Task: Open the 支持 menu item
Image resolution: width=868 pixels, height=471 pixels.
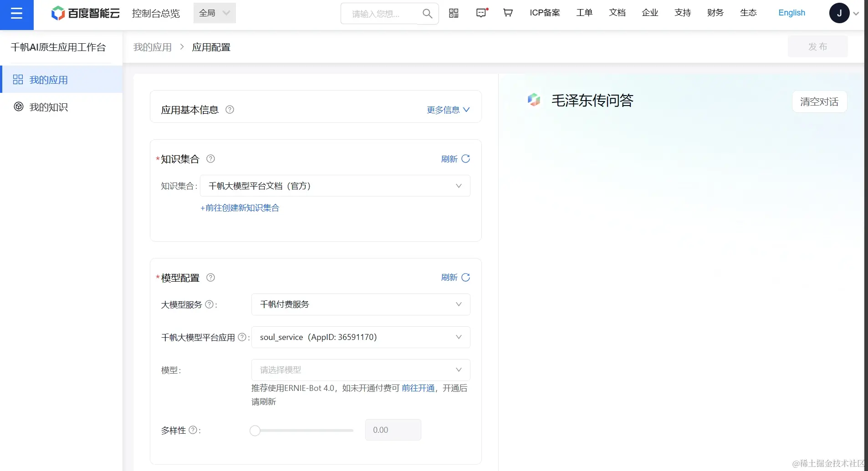Action: 683,13
